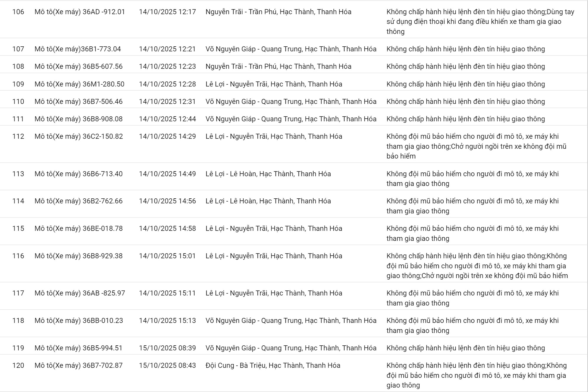Select license plate 36AD -912.01
This screenshot has height=392, width=588.
[80, 12]
